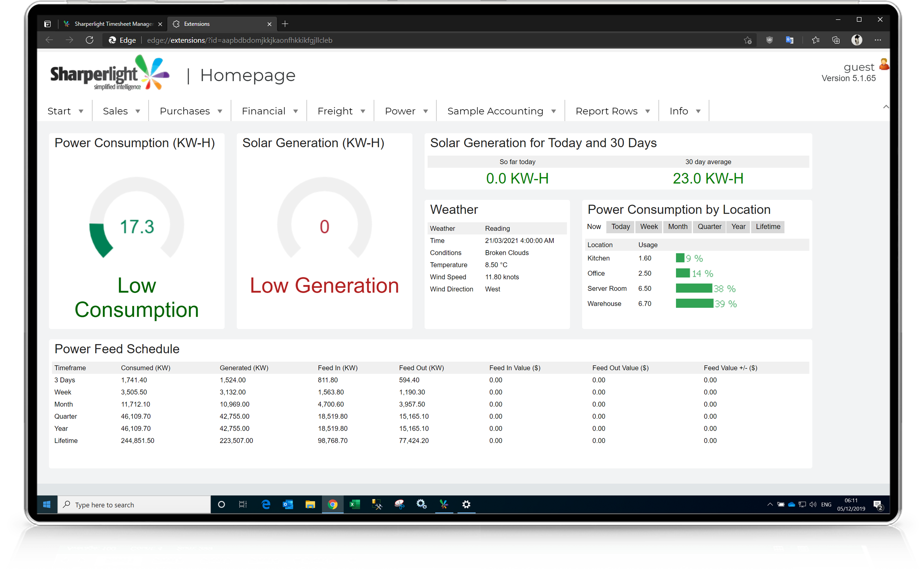The image size is (924, 569).
Task: Add page to favorites star icon
Action: pos(747,40)
